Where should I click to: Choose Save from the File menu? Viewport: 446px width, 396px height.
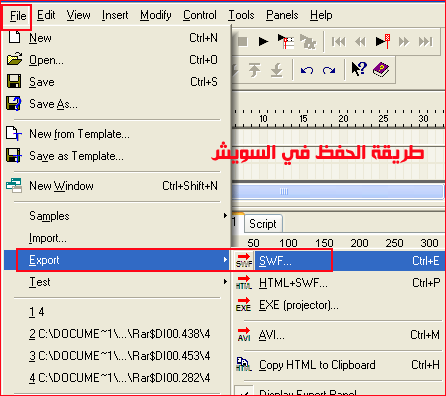[x=117, y=82]
